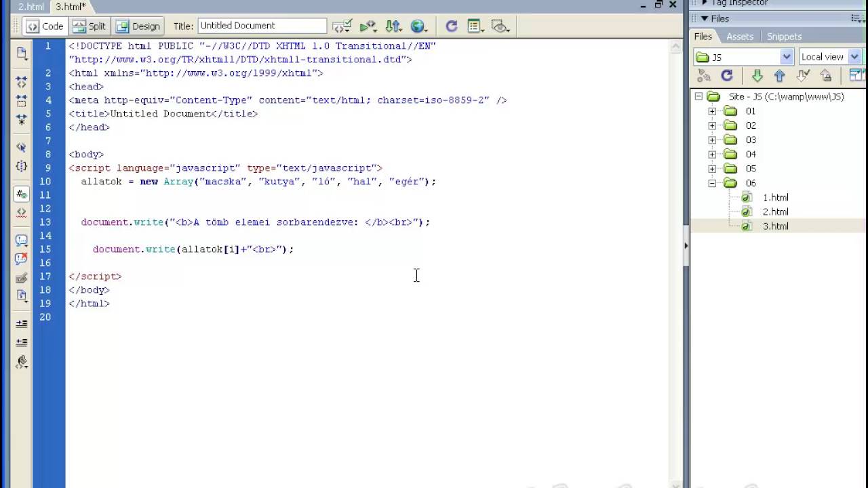Click the Refresh Design View icon
This screenshot has width=868, height=488.
click(451, 26)
